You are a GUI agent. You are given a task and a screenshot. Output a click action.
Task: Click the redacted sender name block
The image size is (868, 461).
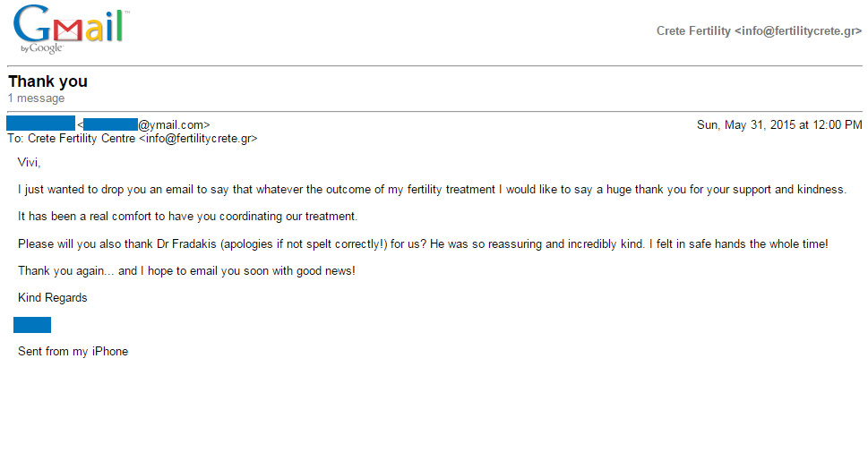pos(41,123)
